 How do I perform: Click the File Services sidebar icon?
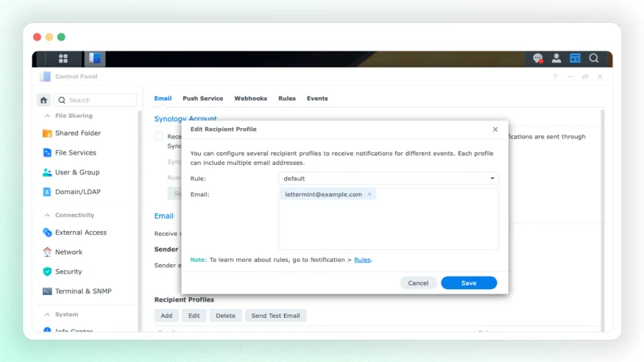tap(47, 153)
